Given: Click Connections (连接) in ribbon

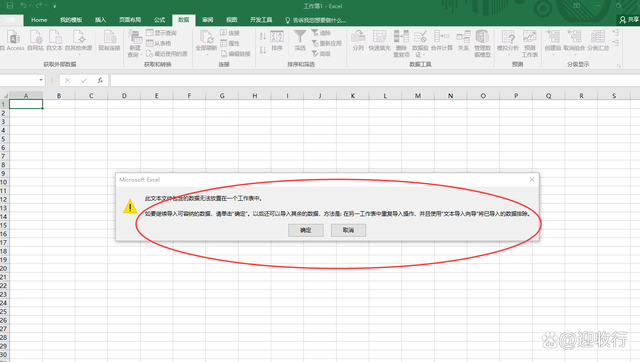Looking at the screenshot, I should [230, 33].
